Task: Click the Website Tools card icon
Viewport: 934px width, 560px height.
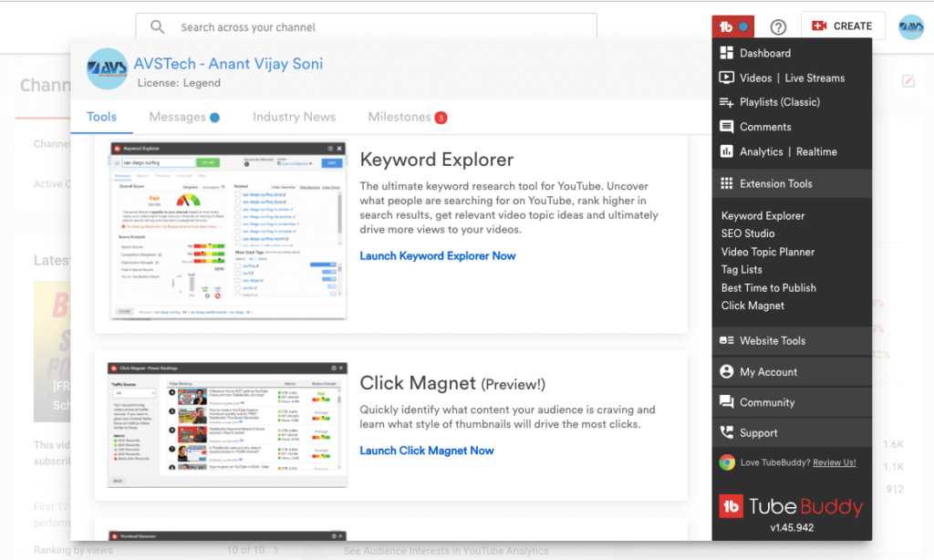Action: 727,341
